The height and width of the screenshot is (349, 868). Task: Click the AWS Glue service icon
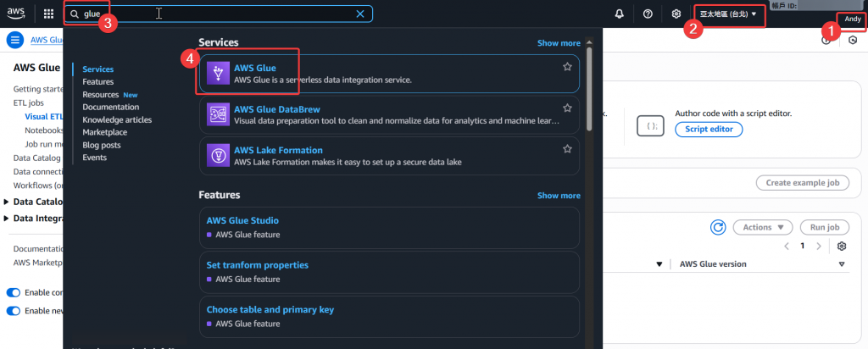click(x=218, y=73)
